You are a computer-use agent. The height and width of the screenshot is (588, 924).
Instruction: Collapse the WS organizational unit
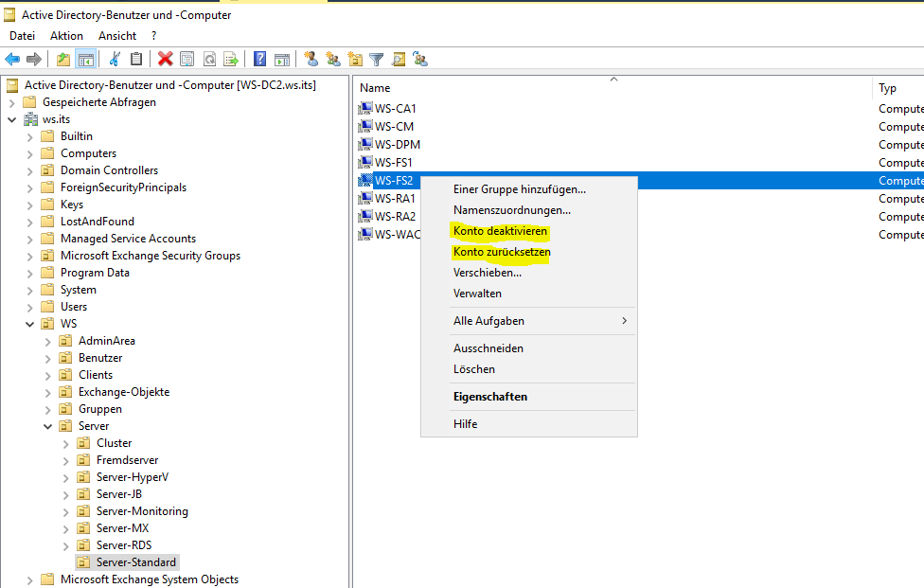click(29, 324)
